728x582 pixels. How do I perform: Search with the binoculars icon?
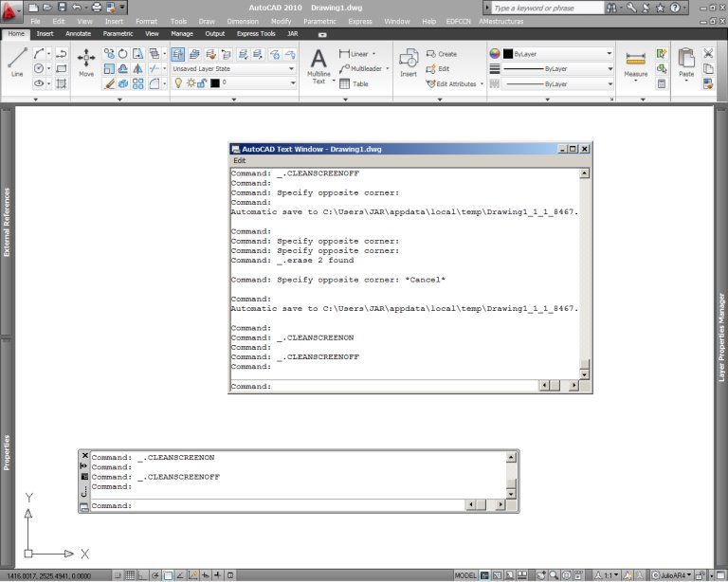click(x=612, y=8)
